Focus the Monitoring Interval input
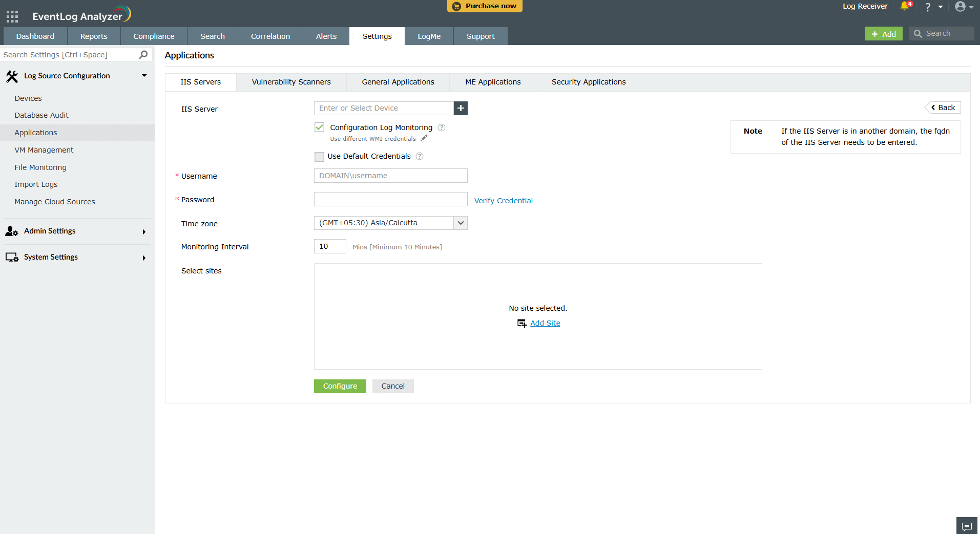 (x=330, y=246)
